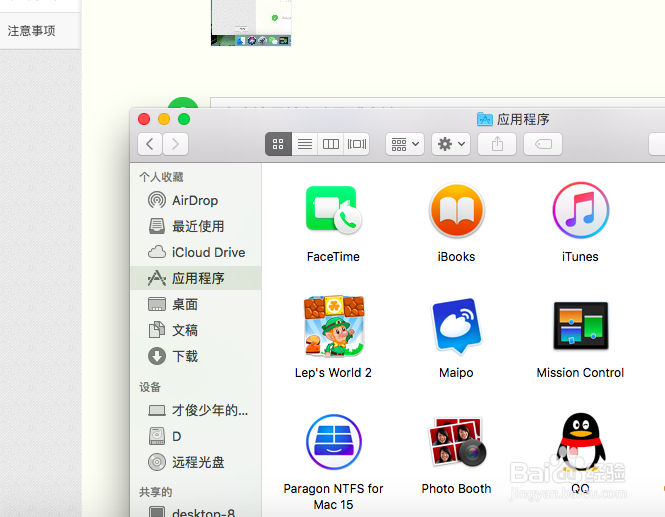This screenshot has height=517, width=665.
Task: Go back in Finder history
Action: [x=150, y=144]
